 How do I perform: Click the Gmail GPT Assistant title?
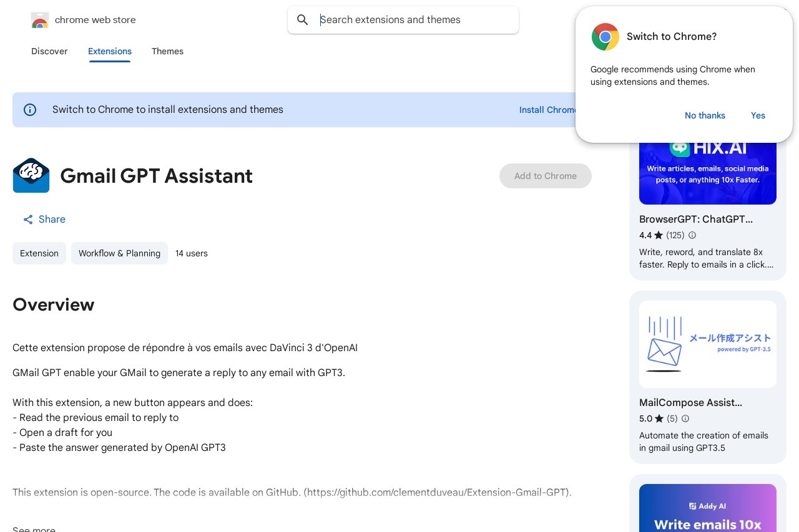point(156,176)
